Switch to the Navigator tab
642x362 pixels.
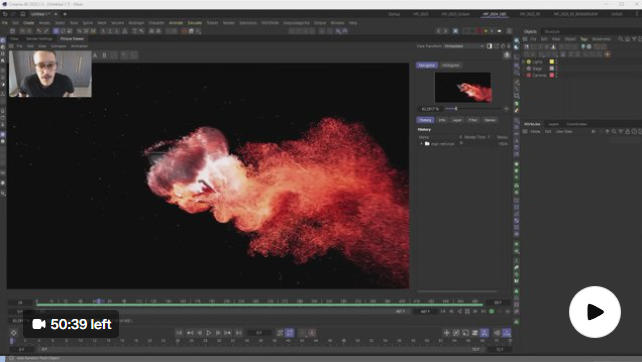(427, 66)
